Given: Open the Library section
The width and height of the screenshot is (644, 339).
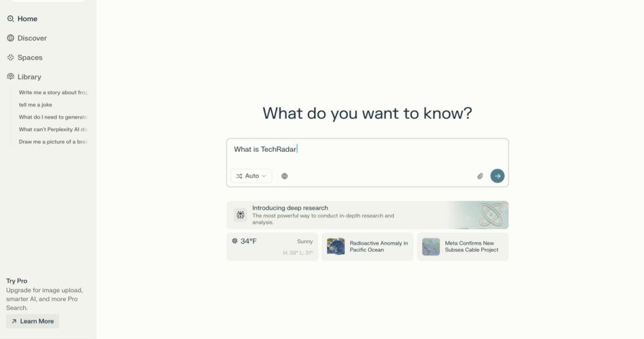Looking at the screenshot, I should pyautogui.click(x=29, y=77).
